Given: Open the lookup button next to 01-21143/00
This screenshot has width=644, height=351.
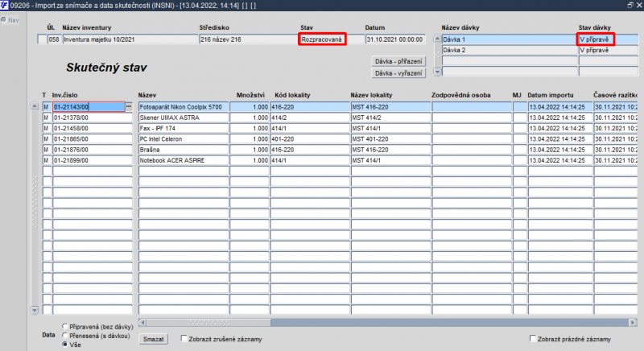Looking at the screenshot, I should tap(129, 107).
